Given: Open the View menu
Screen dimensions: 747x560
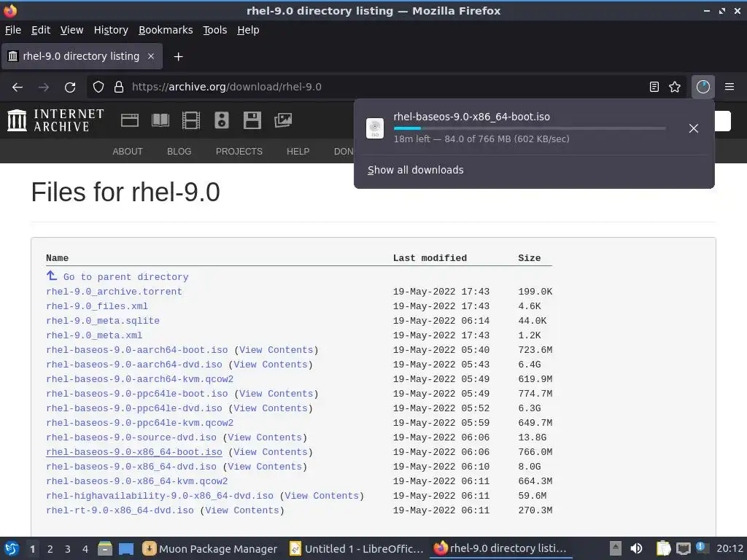Looking at the screenshot, I should pos(71,30).
